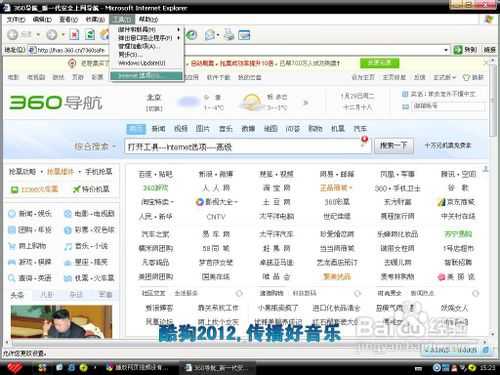Open the 帮助(H) menu
The height and width of the screenshot is (375, 500).
tap(148, 19)
